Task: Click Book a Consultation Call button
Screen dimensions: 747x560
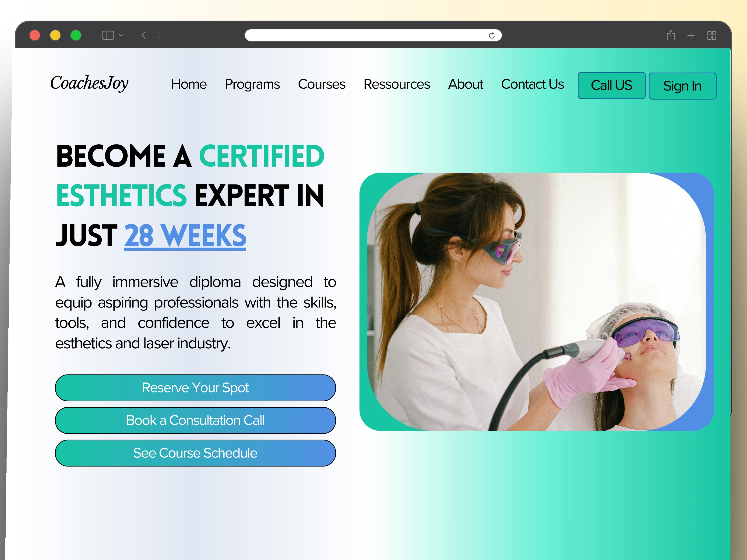Action: (x=195, y=420)
